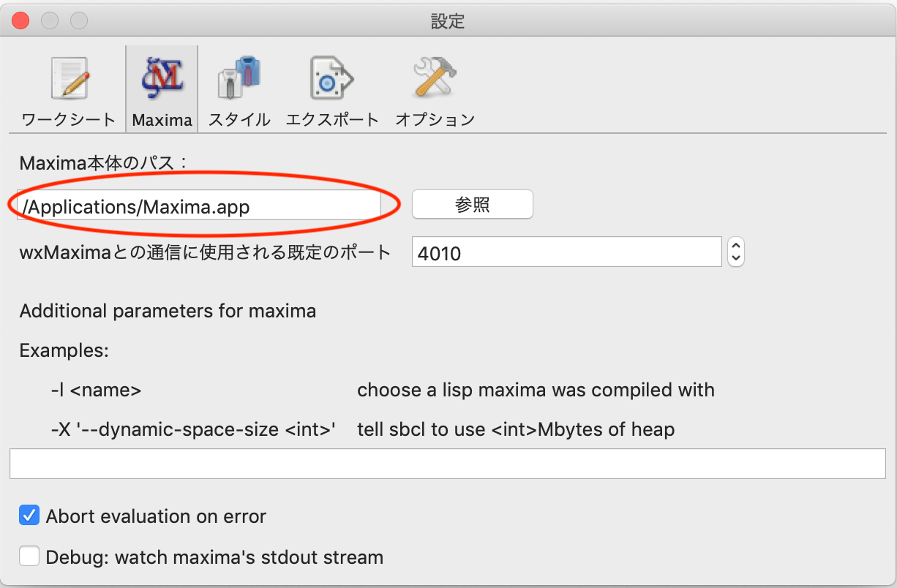The image size is (897, 588).
Task: Click the additional parameters text field
Action: pos(448,464)
